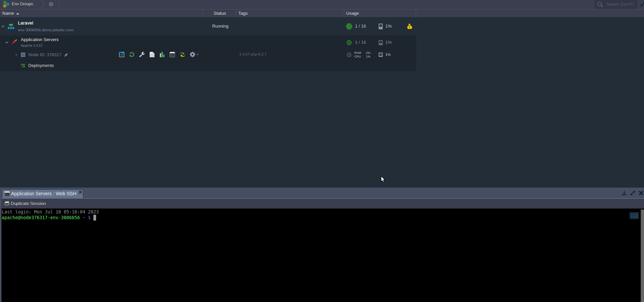Click the redeploy containers icon
This screenshot has width=644, height=302.
(x=182, y=55)
